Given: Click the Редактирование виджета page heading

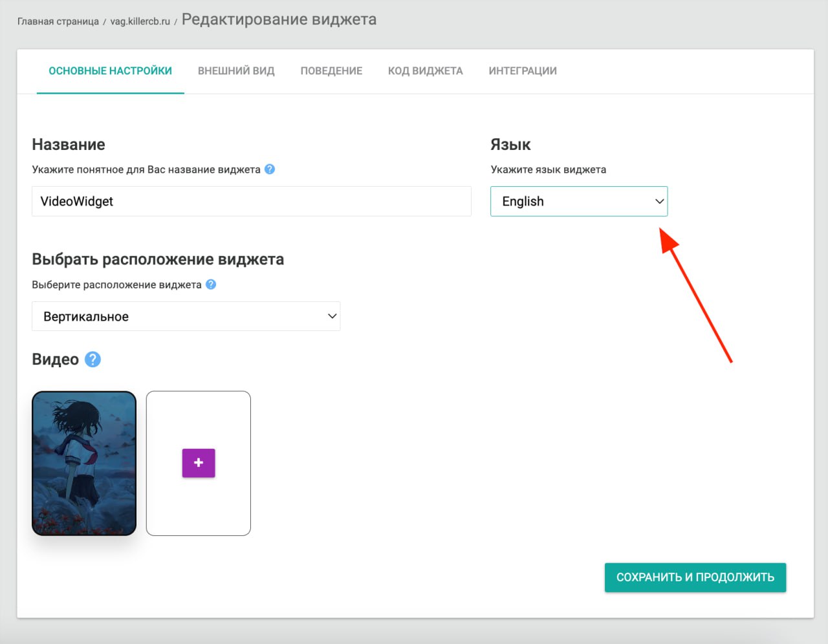Looking at the screenshot, I should (x=279, y=19).
